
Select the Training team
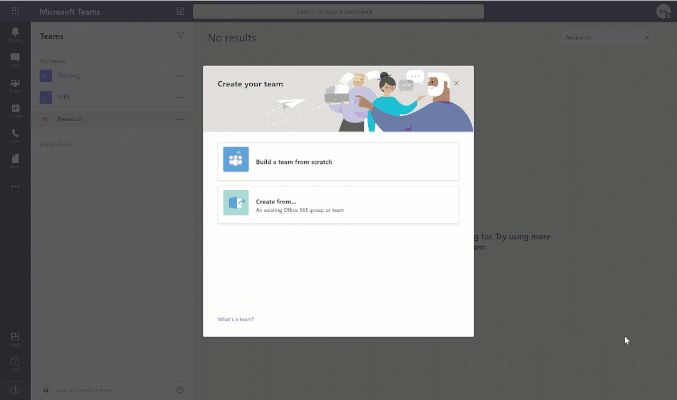[112, 76]
